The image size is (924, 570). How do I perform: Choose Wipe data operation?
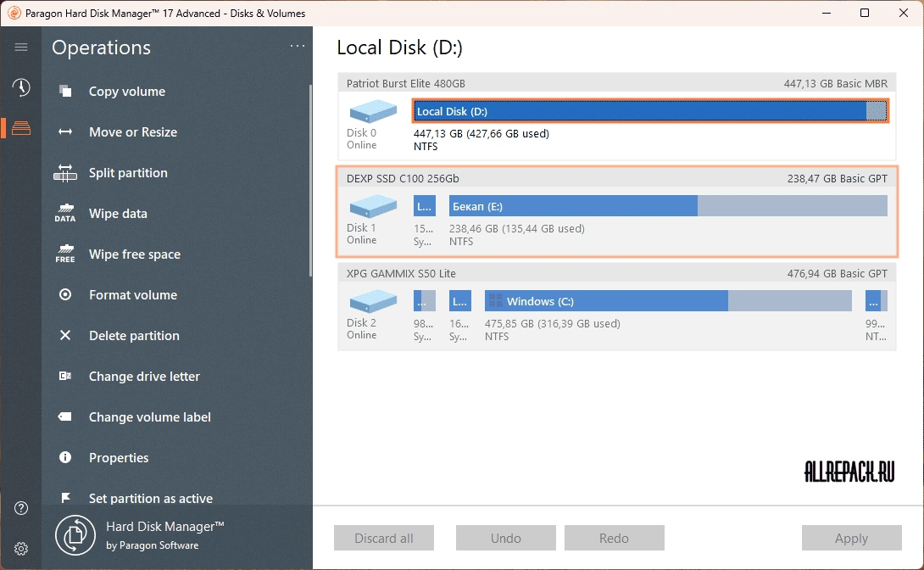click(x=118, y=214)
